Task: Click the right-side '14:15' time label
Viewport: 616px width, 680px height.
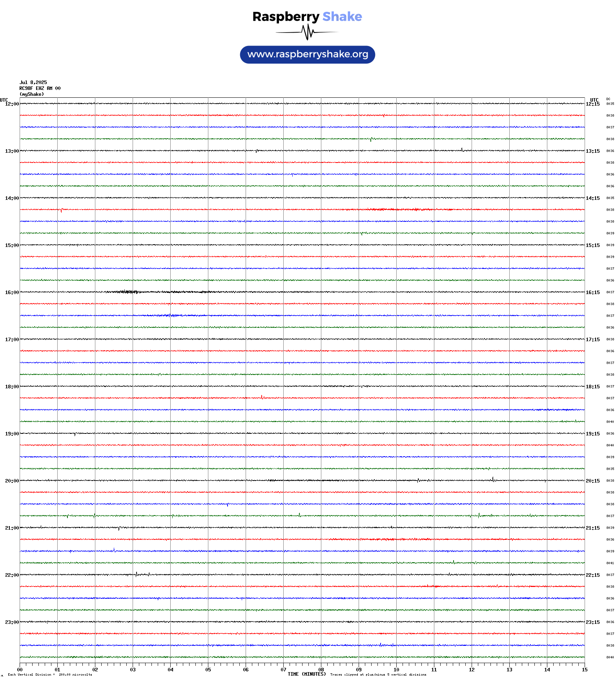Action: point(592,198)
